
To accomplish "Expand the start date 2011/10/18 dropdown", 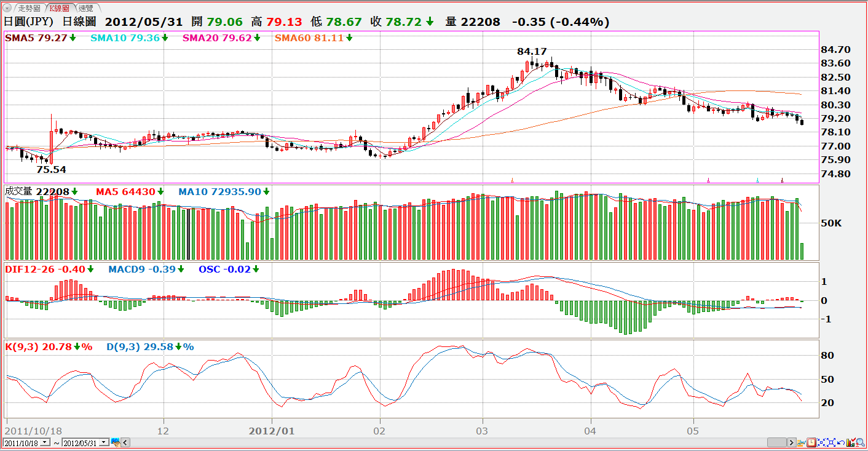I will pyautogui.click(x=45, y=442).
